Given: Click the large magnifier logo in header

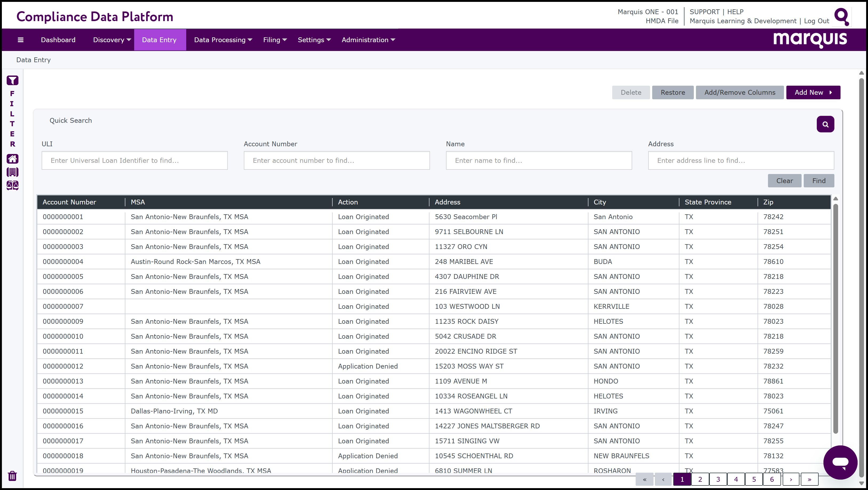Looking at the screenshot, I should [841, 17].
